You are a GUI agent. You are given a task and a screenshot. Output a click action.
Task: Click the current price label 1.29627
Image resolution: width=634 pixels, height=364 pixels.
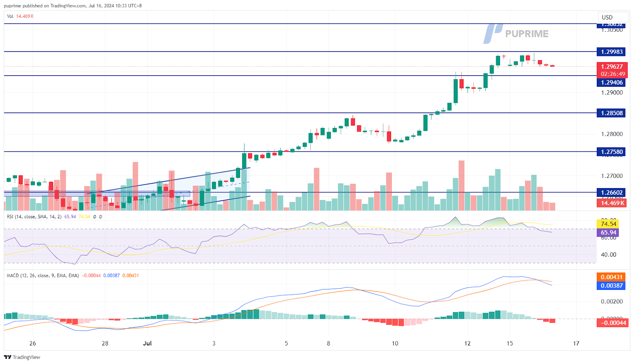[611, 67]
